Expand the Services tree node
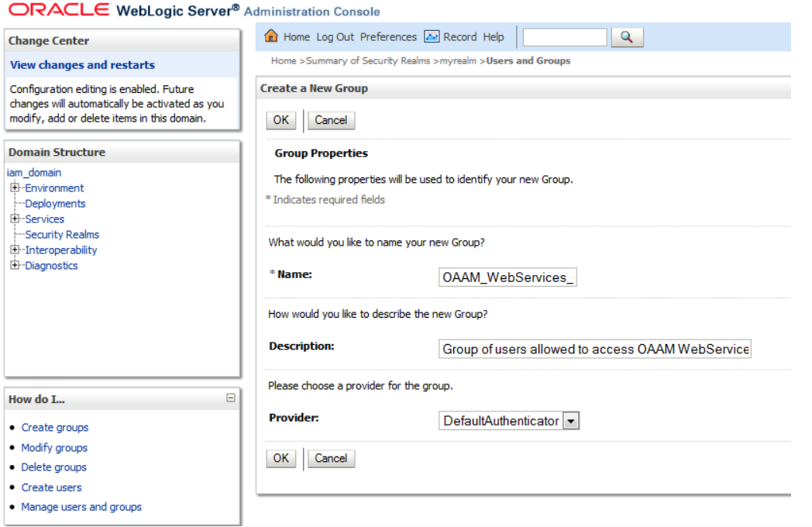The width and height of the screenshot is (812, 527). click(15, 219)
